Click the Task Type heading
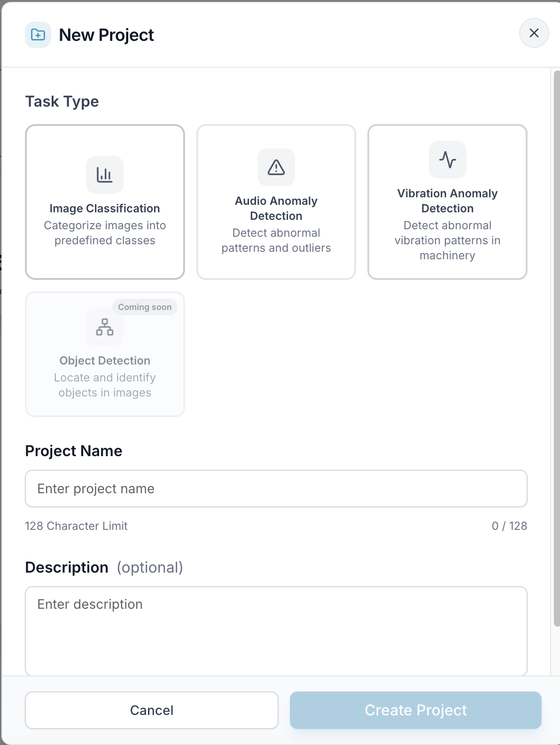 [x=62, y=101]
